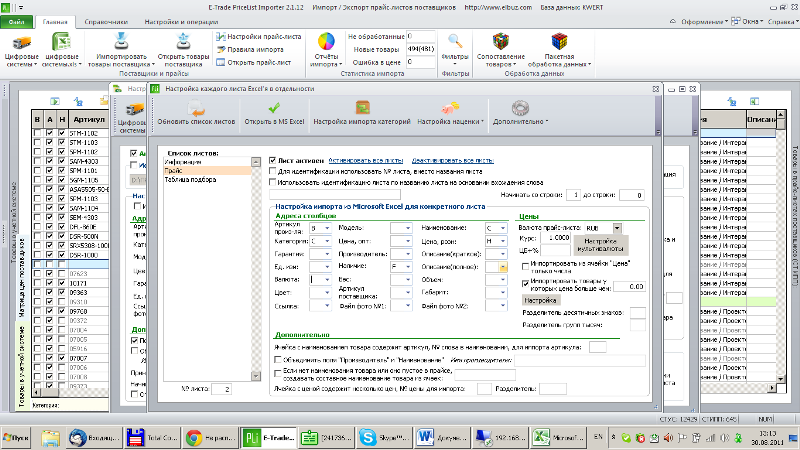Open the Модель column dropdown
This screenshot has height=450, width=800.
coord(408,228)
